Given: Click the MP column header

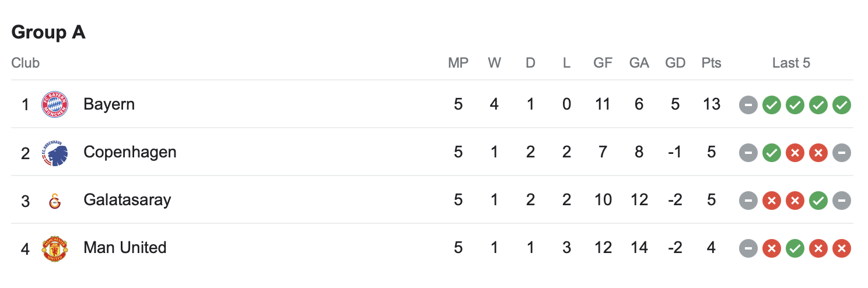Looking at the screenshot, I should coord(458,63).
